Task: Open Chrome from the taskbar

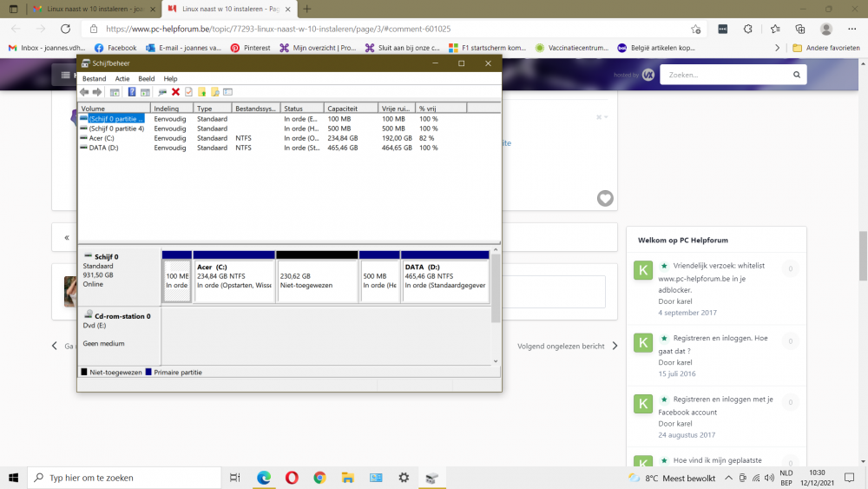Action: 319,478
